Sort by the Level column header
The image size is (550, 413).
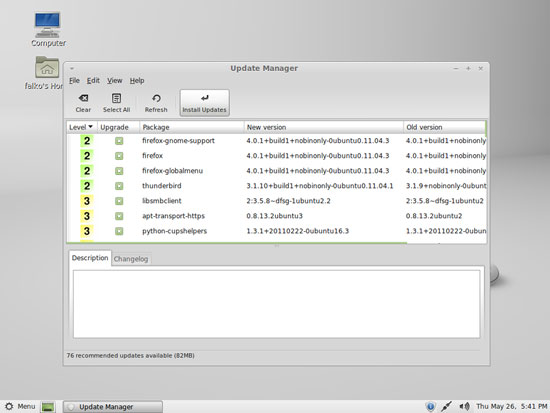click(82, 127)
